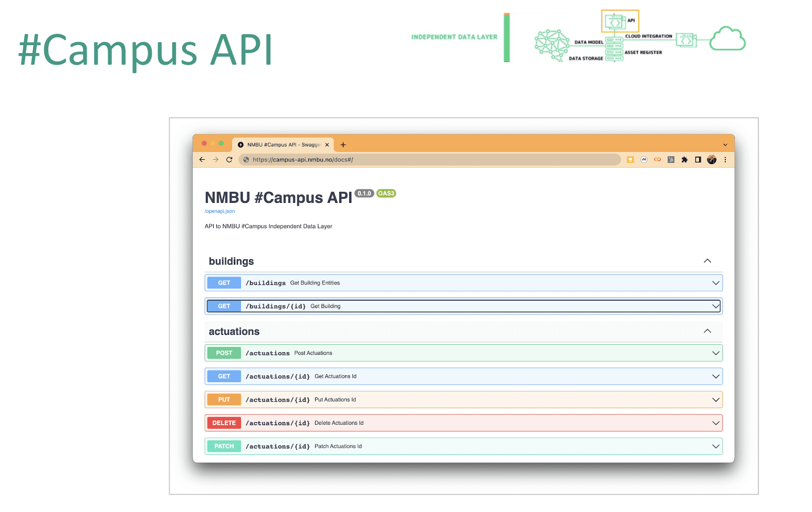Click the highlighted API icon in diagram

(620, 22)
